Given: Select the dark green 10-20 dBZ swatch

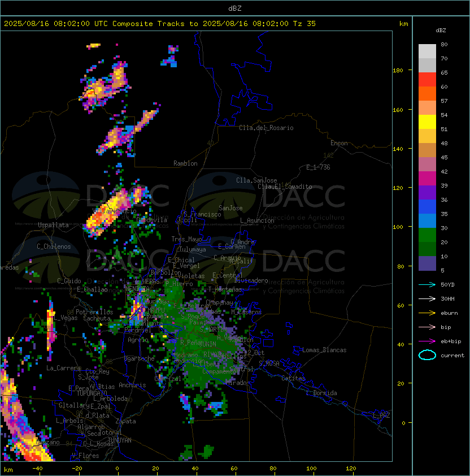Looking at the screenshot, I should pos(427,249).
